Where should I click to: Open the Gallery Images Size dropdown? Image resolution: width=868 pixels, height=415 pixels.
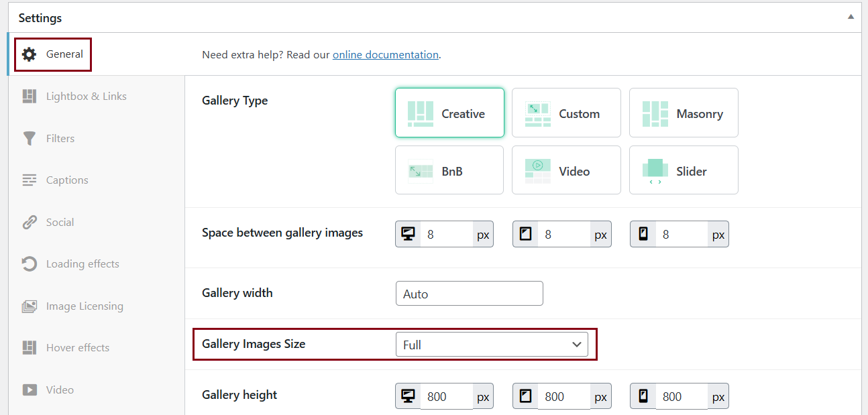coord(492,345)
